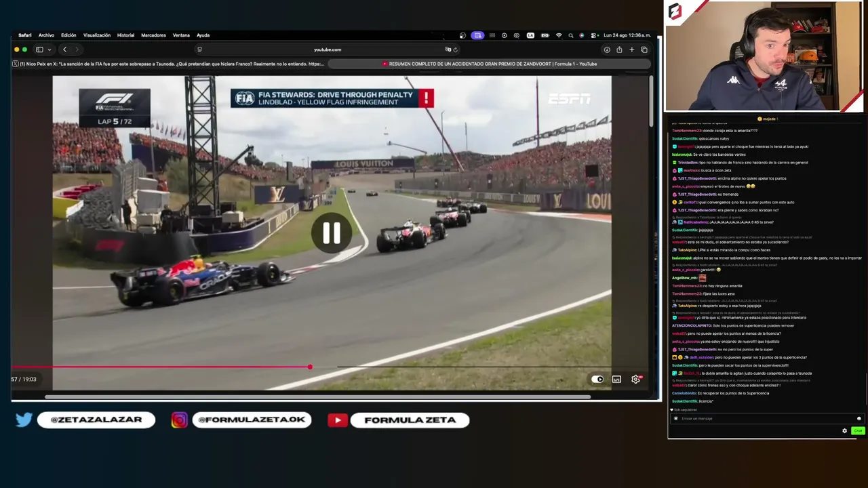Image resolution: width=868 pixels, height=488 pixels.
Task: Show the Safari sidebar
Action: pos(39,49)
